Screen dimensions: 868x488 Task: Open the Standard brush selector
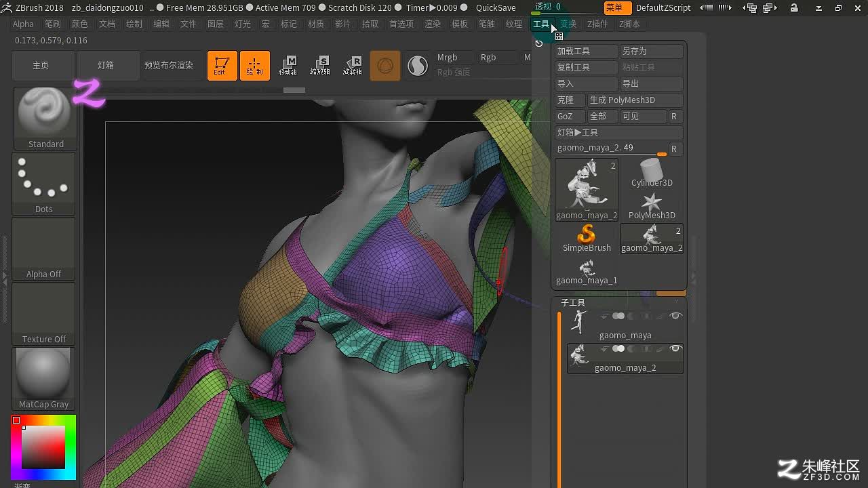(x=45, y=118)
